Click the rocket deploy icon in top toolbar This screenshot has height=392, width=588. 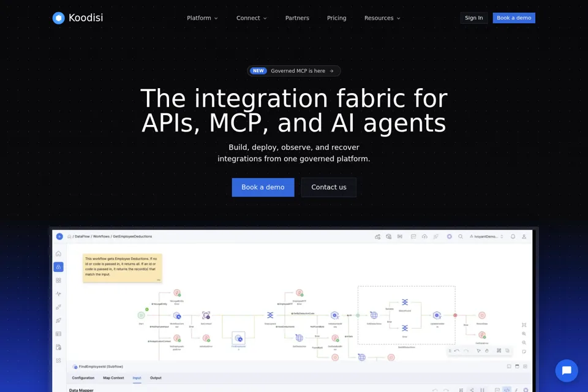click(x=435, y=236)
